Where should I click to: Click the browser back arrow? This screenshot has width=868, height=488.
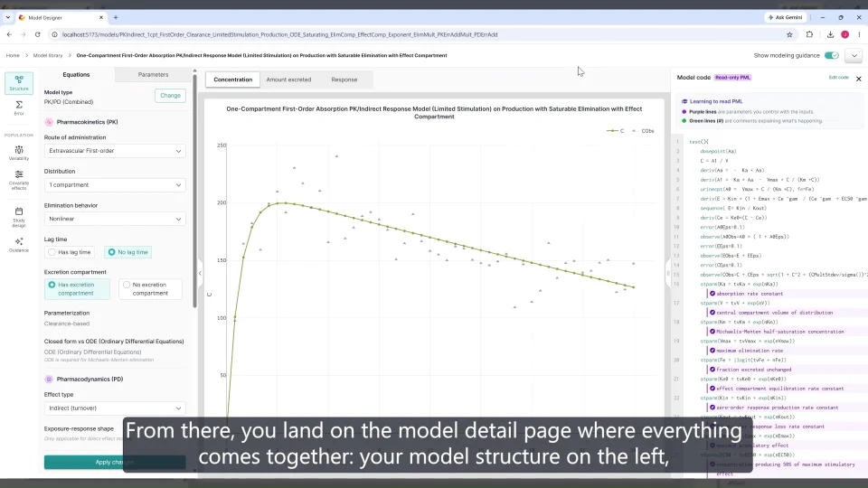tap(9, 34)
